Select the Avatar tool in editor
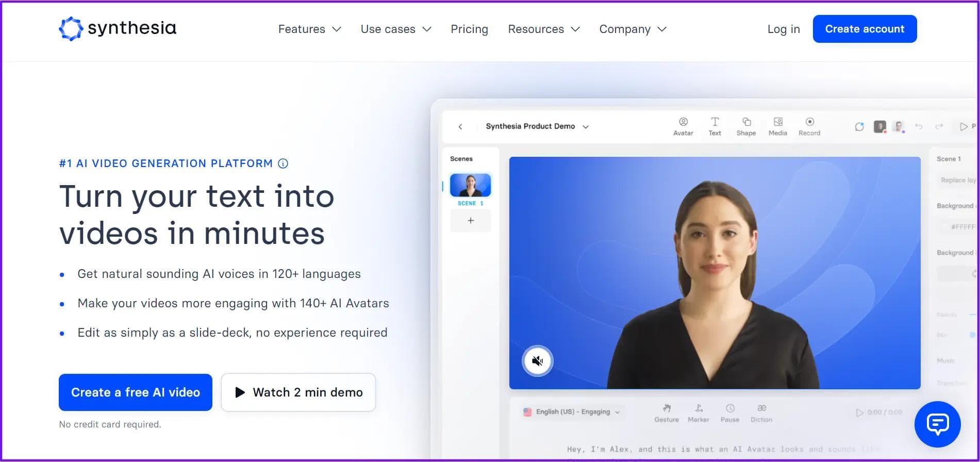Screen dimensions: 980x462 pyautogui.click(x=683, y=126)
